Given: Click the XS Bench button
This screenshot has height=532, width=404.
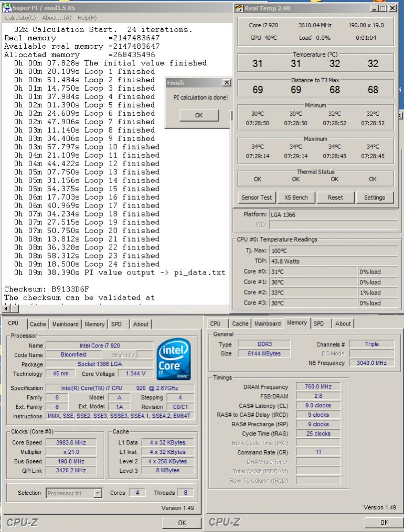Looking at the screenshot, I should tap(296, 198).
